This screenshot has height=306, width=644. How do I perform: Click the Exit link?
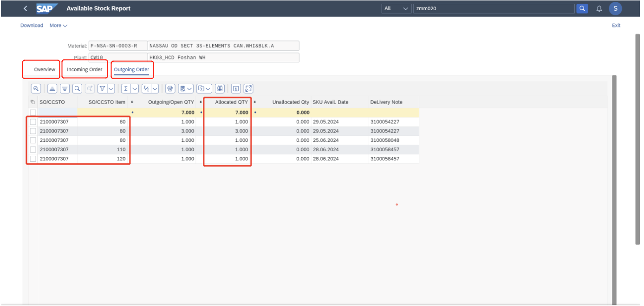pos(616,26)
